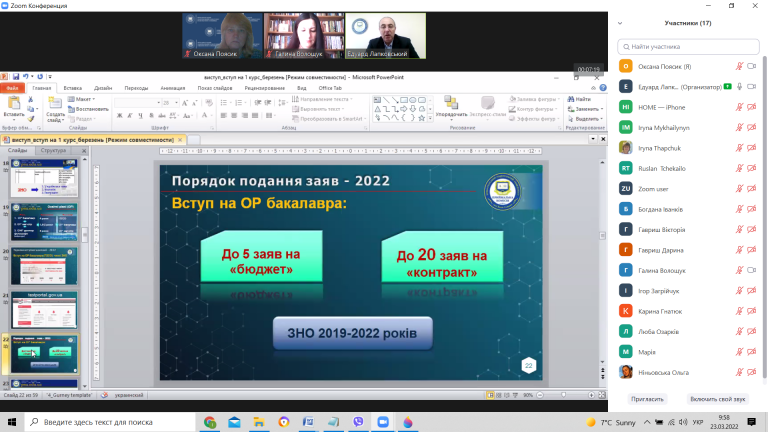Screen dimensions: 768x432
Task: Open Zoom app in the Windows taskbar
Action: pyautogui.click(x=383, y=422)
